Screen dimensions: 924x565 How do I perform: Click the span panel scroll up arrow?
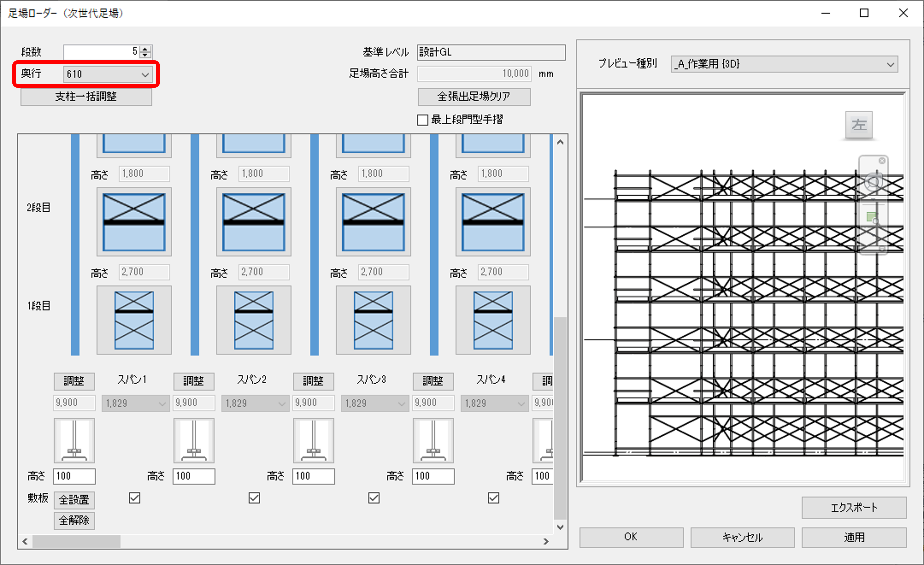tap(560, 142)
